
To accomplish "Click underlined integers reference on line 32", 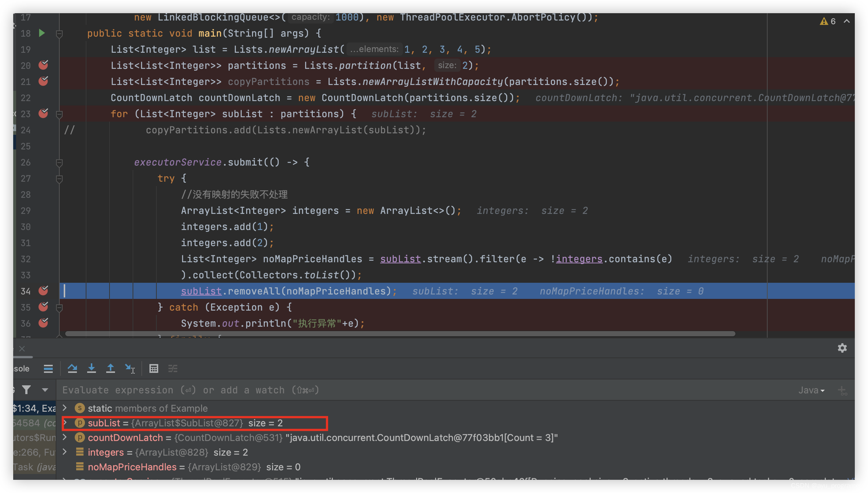I will [x=579, y=259].
